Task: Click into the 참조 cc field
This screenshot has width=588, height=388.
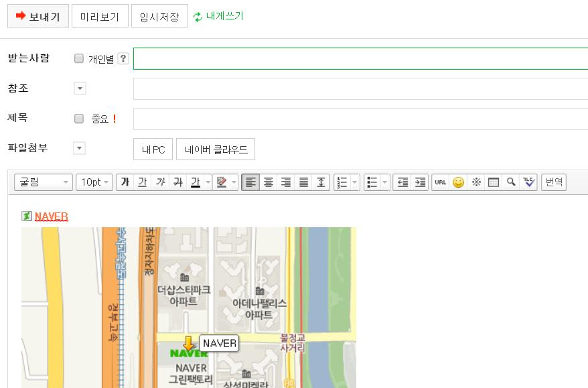Action: tap(360, 88)
